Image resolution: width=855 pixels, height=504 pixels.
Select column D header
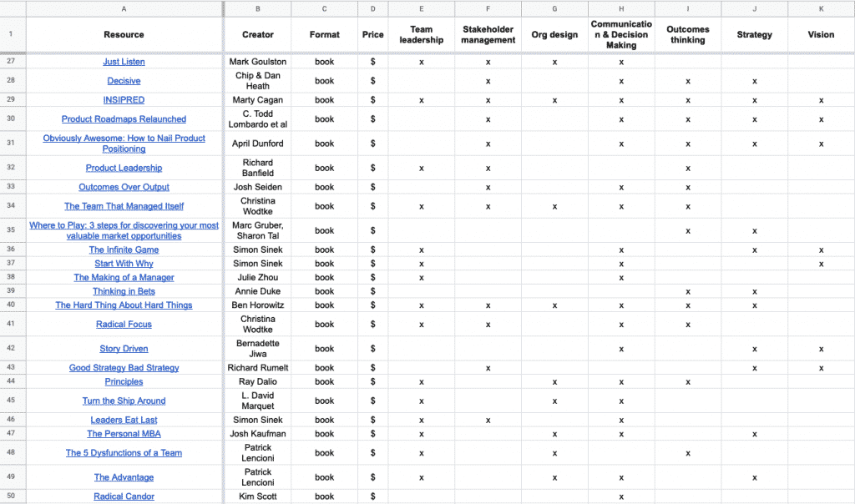373,8
